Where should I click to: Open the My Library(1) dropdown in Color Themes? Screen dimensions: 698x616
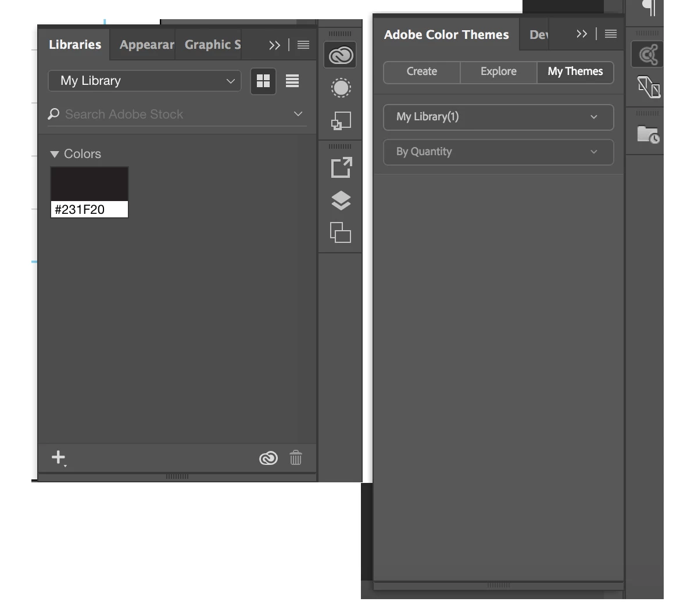point(499,117)
